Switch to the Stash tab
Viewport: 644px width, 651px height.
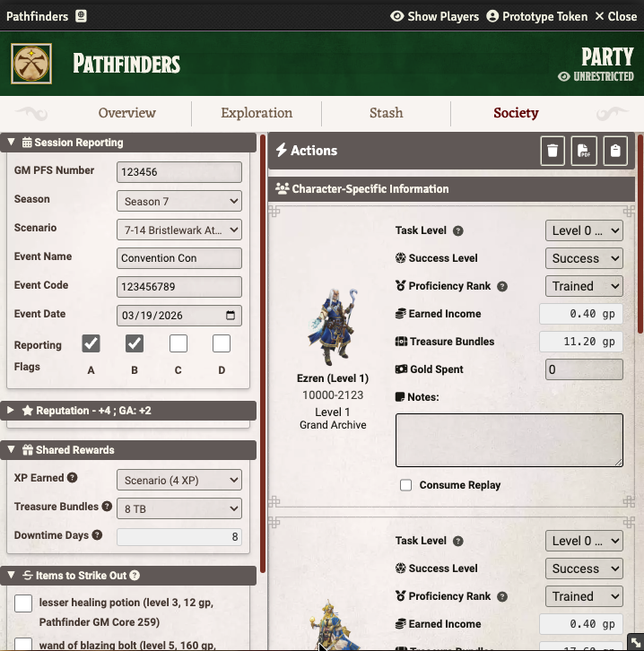click(387, 112)
